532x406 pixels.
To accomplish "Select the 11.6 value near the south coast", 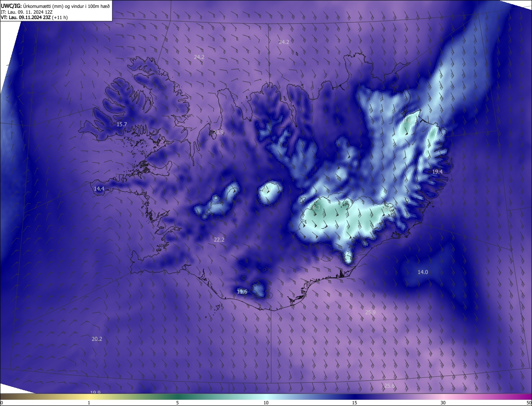I will pos(242,291).
